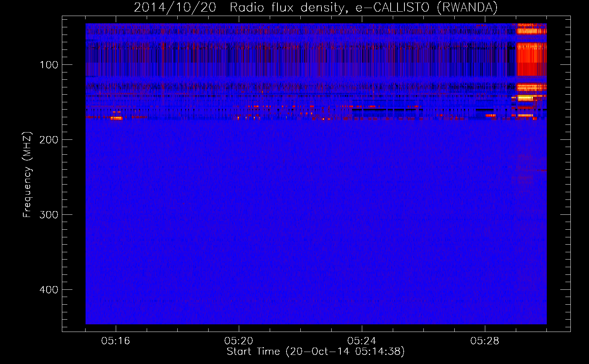
Task: Select the "Frequency (MHZ)" y-axis label
Action: 27,175
